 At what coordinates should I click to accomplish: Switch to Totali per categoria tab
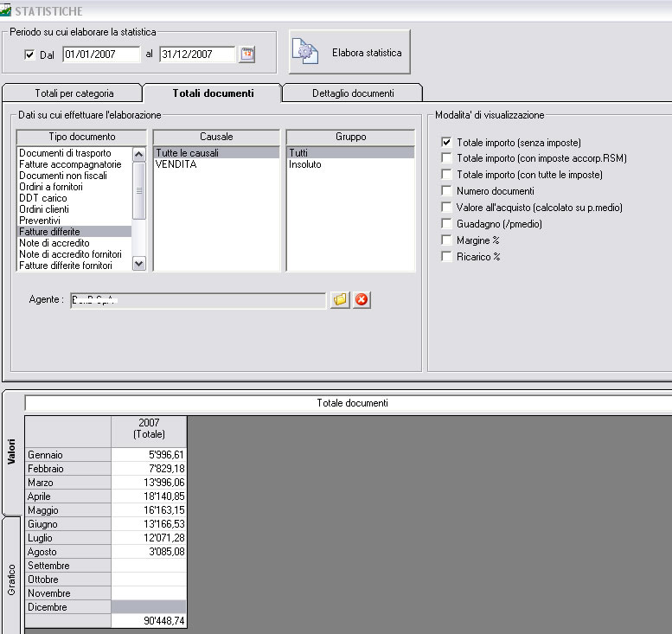click(72, 93)
